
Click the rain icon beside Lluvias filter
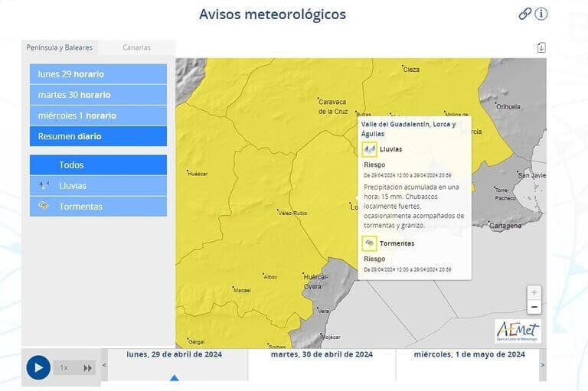click(x=44, y=185)
